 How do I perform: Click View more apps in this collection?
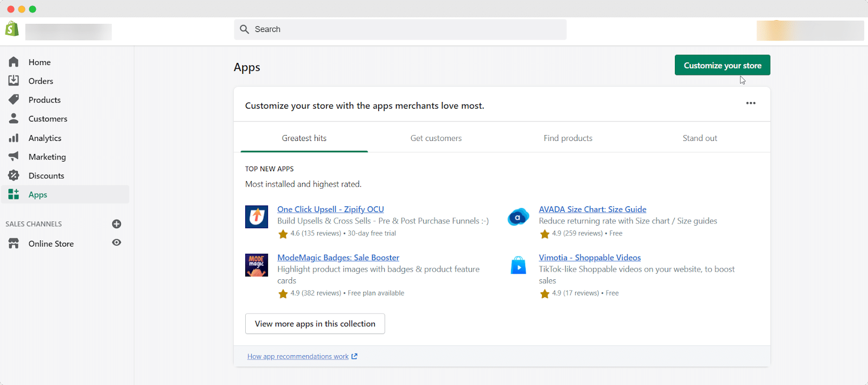click(x=315, y=324)
